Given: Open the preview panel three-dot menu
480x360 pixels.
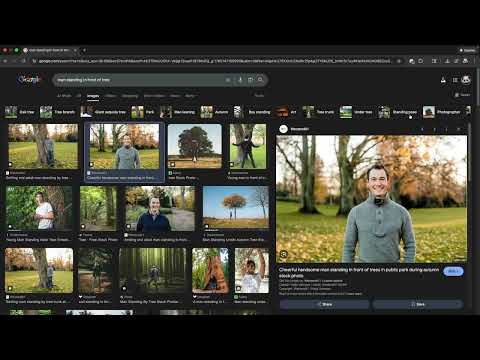Looking at the screenshot, I should [446, 129].
